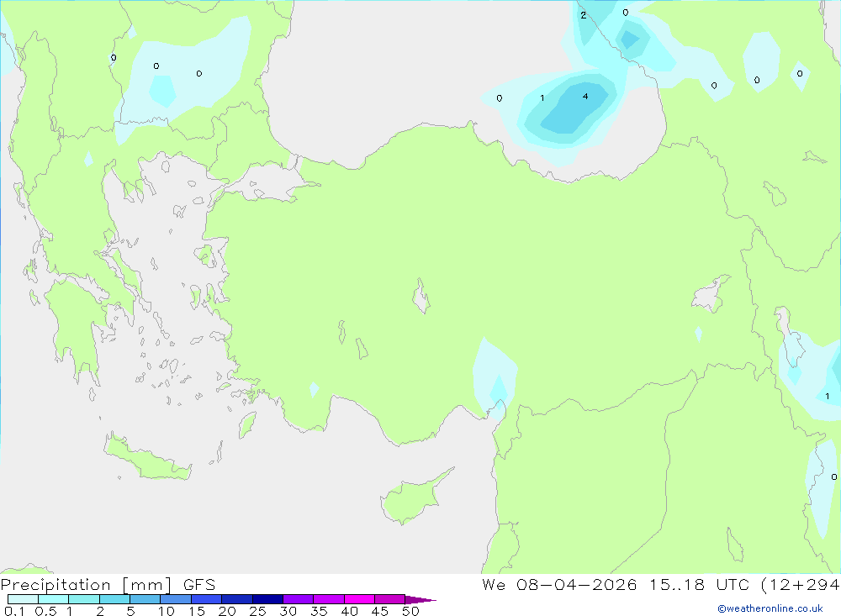Click the map value '2' at the top edge

coord(584,16)
